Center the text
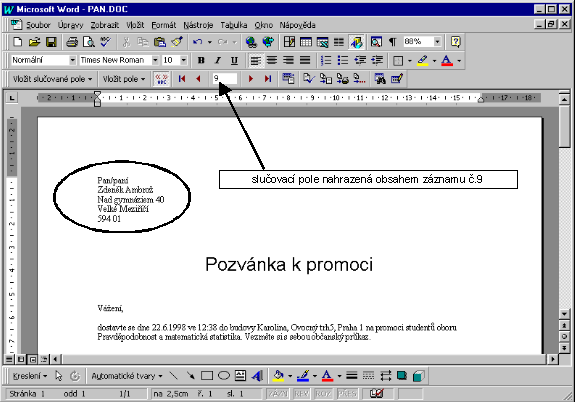Image resolution: width=575 pixels, height=402 pixels. click(272, 60)
